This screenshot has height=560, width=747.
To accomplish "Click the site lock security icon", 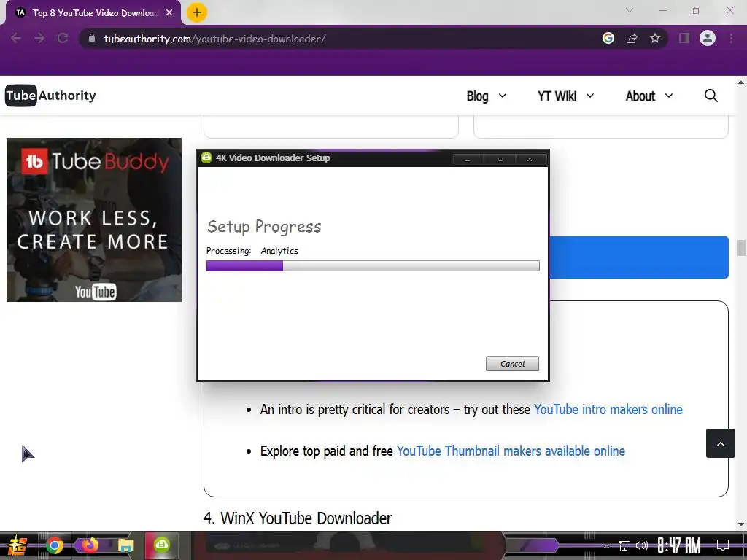I will pos(92,38).
